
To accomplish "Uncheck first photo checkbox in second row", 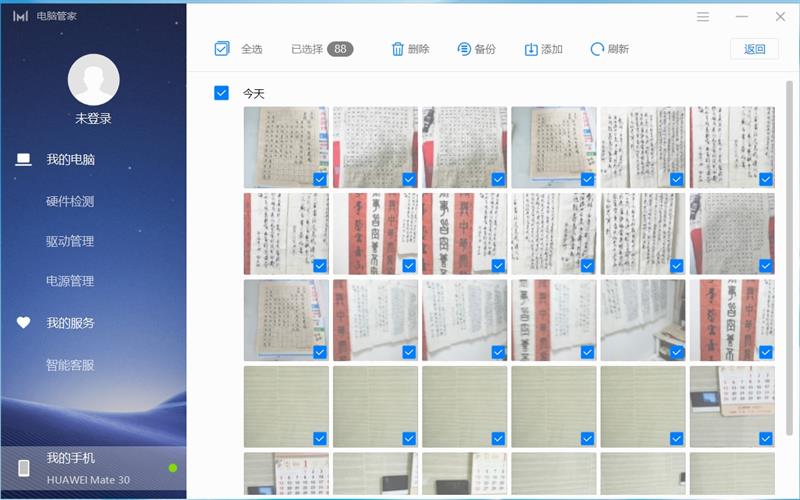I will click(320, 266).
